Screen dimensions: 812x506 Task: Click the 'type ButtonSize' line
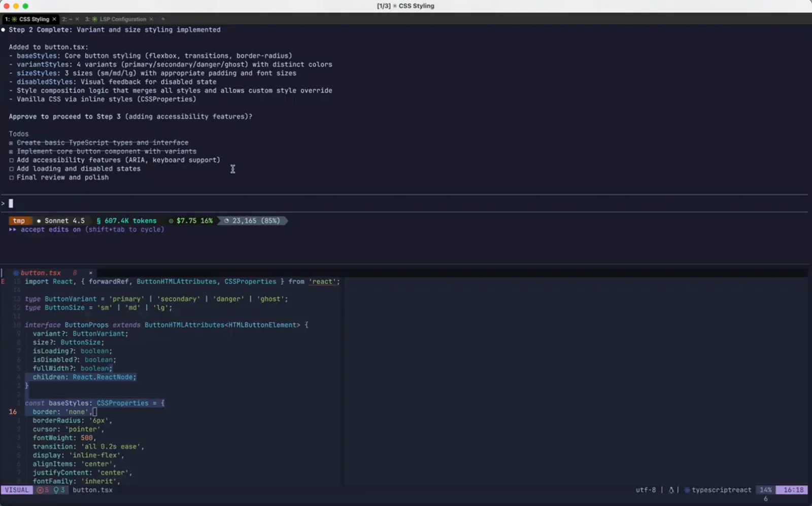(98, 308)
